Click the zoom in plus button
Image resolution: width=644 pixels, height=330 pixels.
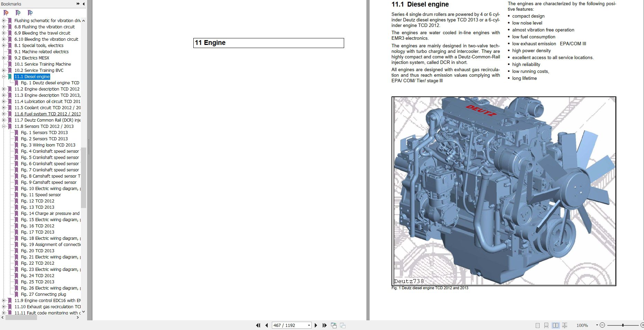coord(642,325)
